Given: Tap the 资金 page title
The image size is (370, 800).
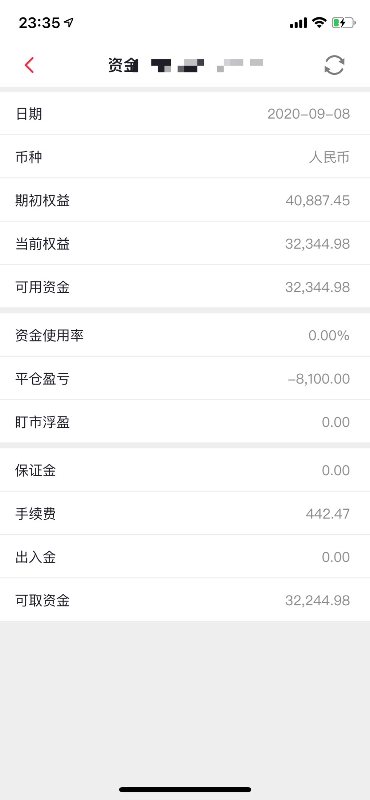Looking at the screenshot, I should (123, 65).
